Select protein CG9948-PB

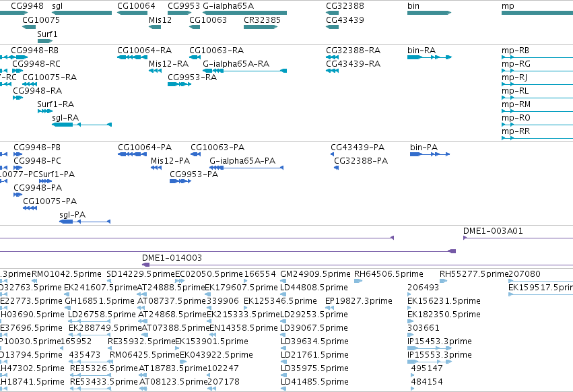[37, 148]
